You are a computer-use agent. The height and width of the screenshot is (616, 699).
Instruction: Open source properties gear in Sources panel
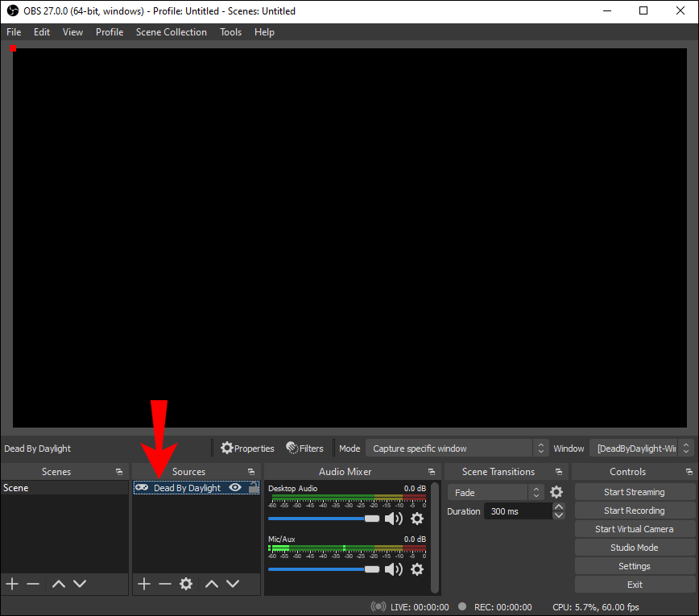186,584
